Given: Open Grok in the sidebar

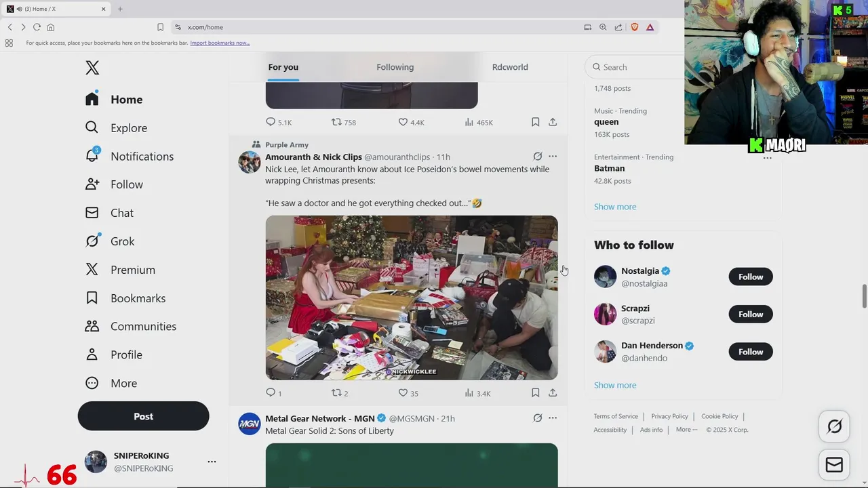Looking at the screenshot, I should [x=110, y=241].
